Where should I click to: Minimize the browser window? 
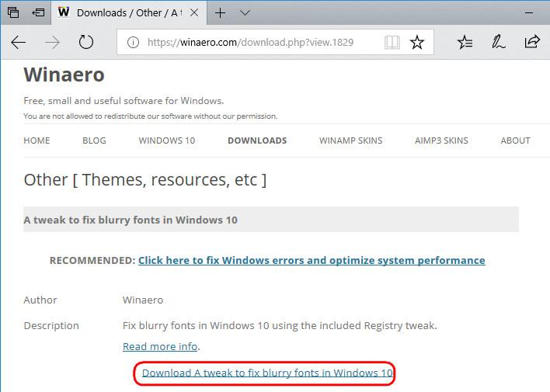pos(529,13)
